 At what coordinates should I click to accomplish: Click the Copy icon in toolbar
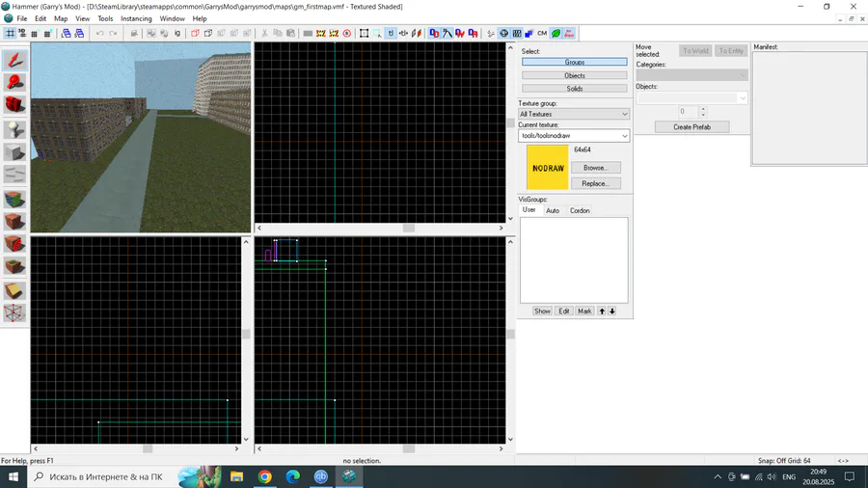pos(278,33)
